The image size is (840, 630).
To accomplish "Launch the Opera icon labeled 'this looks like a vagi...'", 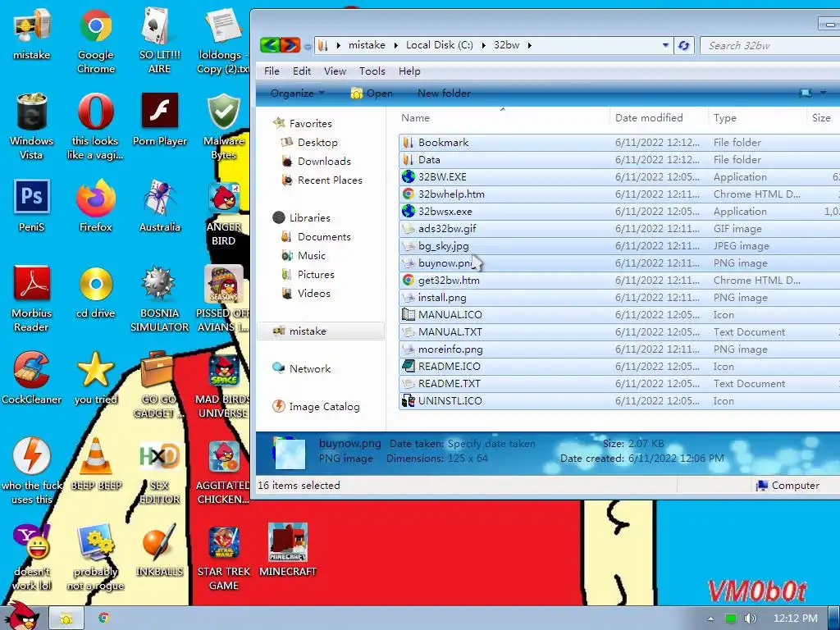I will tap(96, 126).
